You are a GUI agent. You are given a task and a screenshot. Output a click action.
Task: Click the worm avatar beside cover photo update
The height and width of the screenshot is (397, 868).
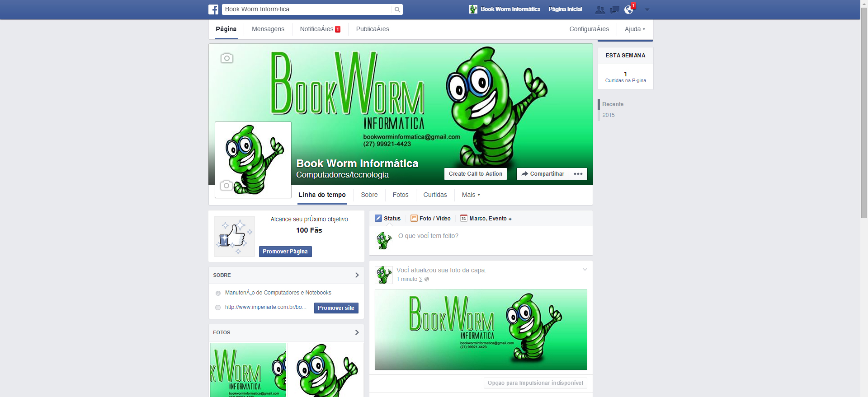pos(384,275)
